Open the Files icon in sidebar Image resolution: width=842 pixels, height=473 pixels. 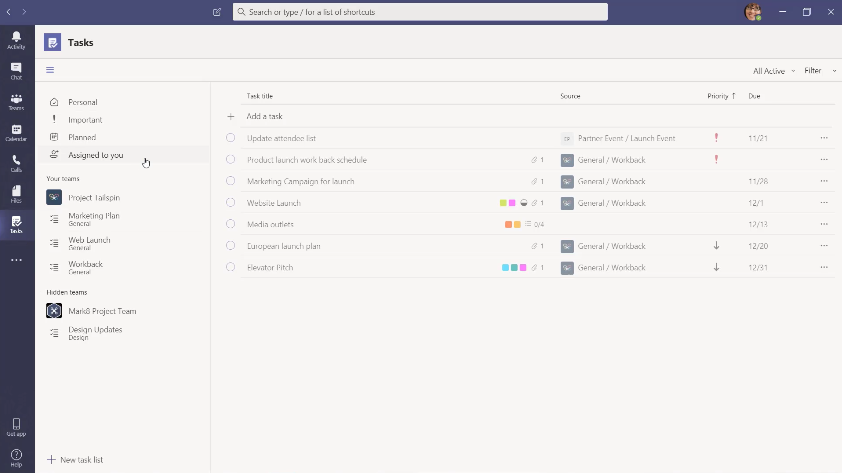tap(16, 193)
